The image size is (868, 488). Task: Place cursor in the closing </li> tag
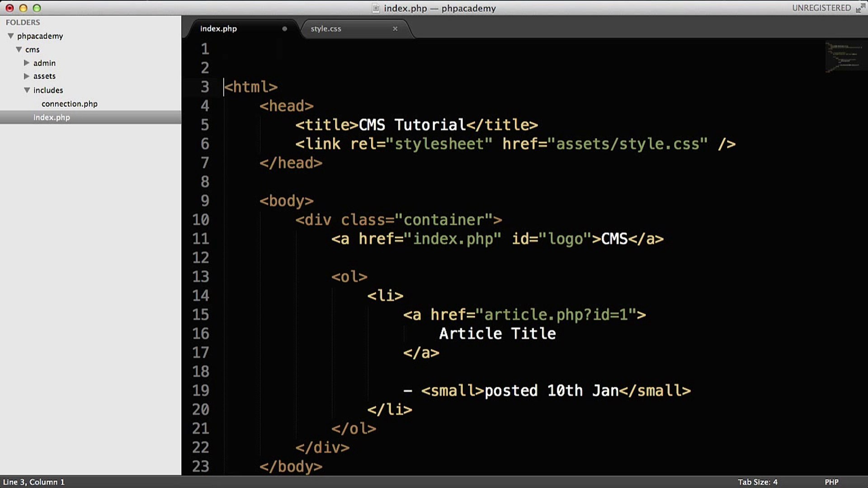tap(390, 409)
